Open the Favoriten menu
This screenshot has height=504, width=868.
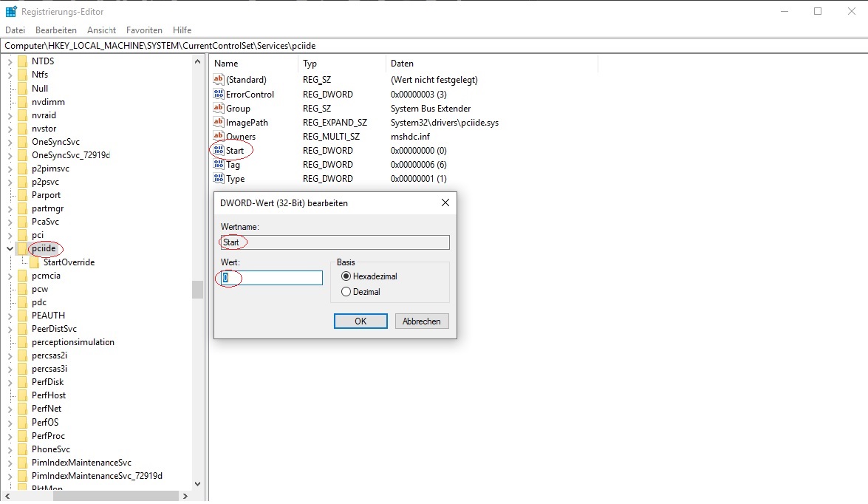click(x=144, y=30)
